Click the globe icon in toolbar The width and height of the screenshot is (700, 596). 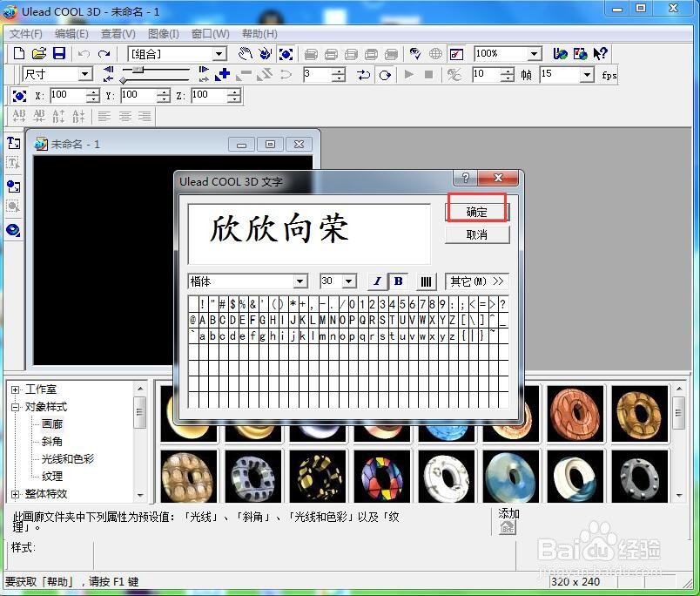click(435, 54)
